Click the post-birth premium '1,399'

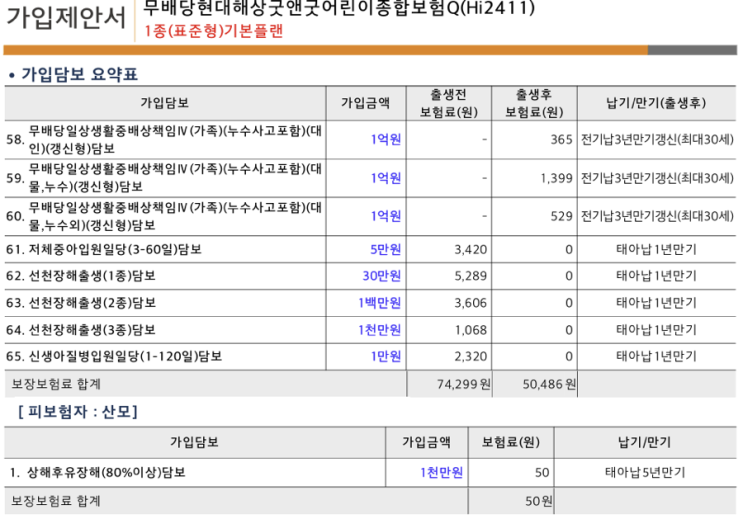557,178
